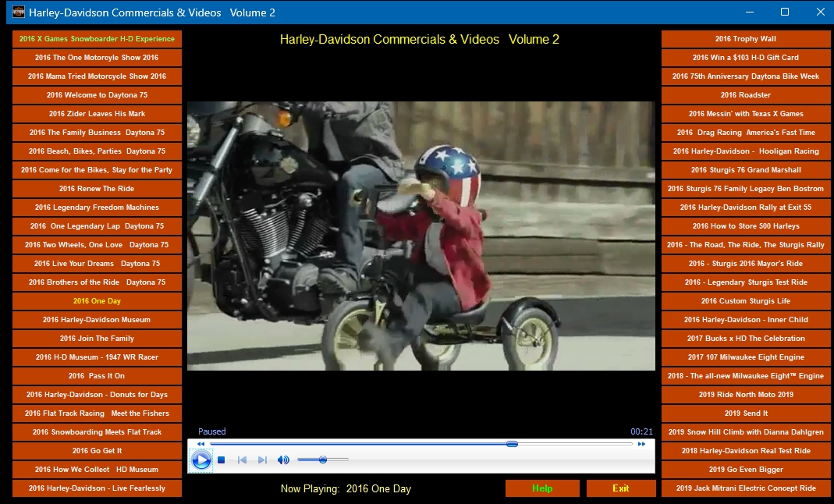Play 2016 One Legendary Lap Daytona 75

coord(97,226)
